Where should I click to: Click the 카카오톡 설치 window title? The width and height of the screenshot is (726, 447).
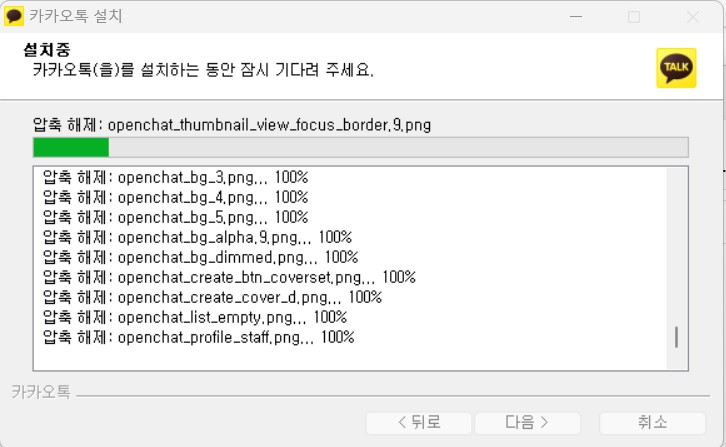tap(76, 16)
